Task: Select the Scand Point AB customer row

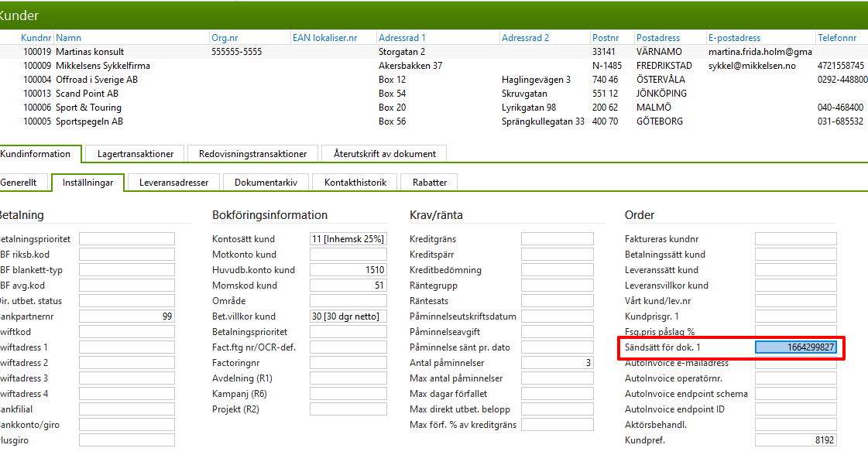Action: 87,94
